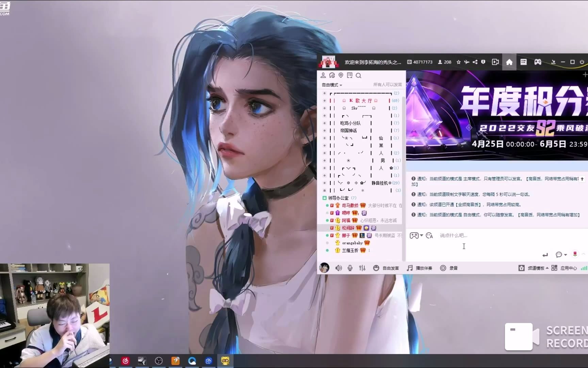Viewport: 588px width, 368px height.
Task: Open the user list person icon
Action: click(x=323, y=75)
